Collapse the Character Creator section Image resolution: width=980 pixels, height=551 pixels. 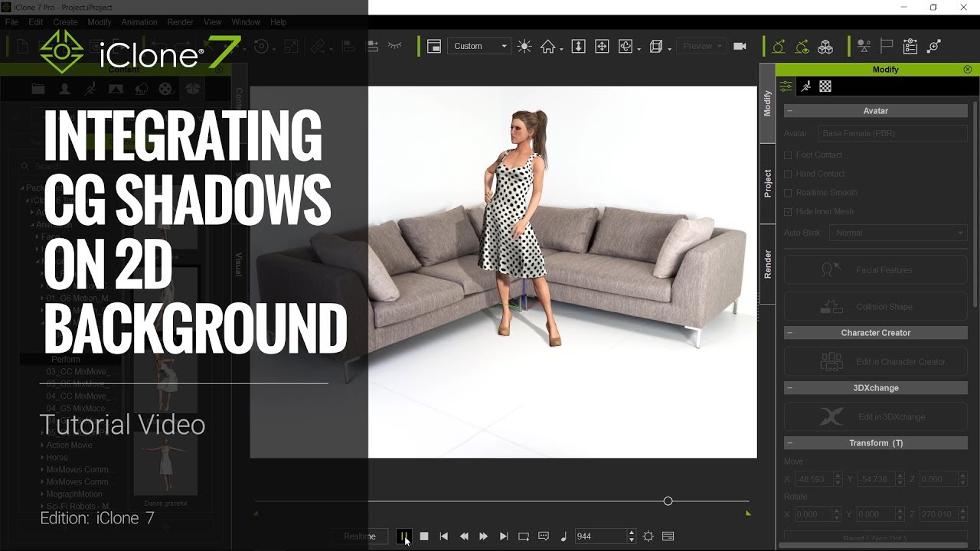(789, 333)
